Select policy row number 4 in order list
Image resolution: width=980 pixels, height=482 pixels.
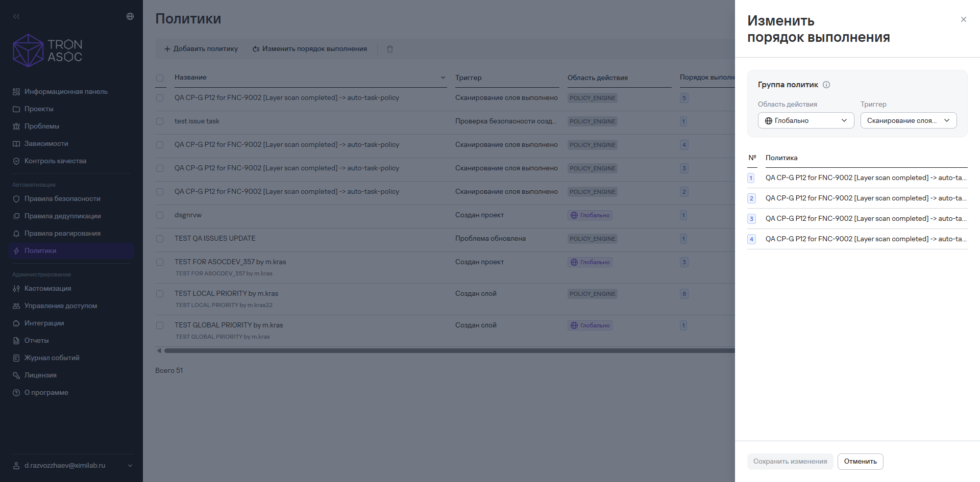coord(857,239)
